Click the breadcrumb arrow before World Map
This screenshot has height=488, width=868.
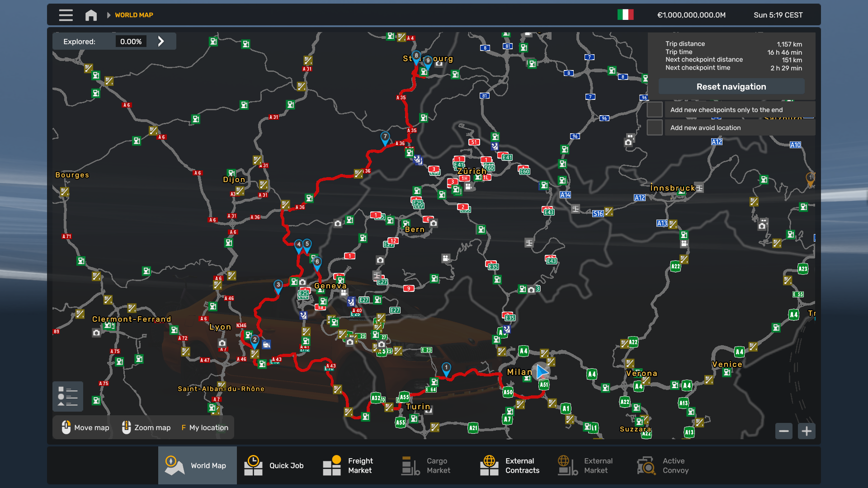pyautogui.click(x=108, y=15)
